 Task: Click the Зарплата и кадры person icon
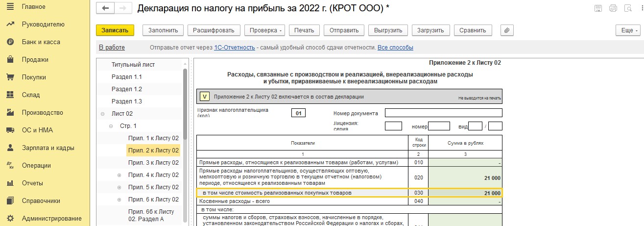pos(10,148)
